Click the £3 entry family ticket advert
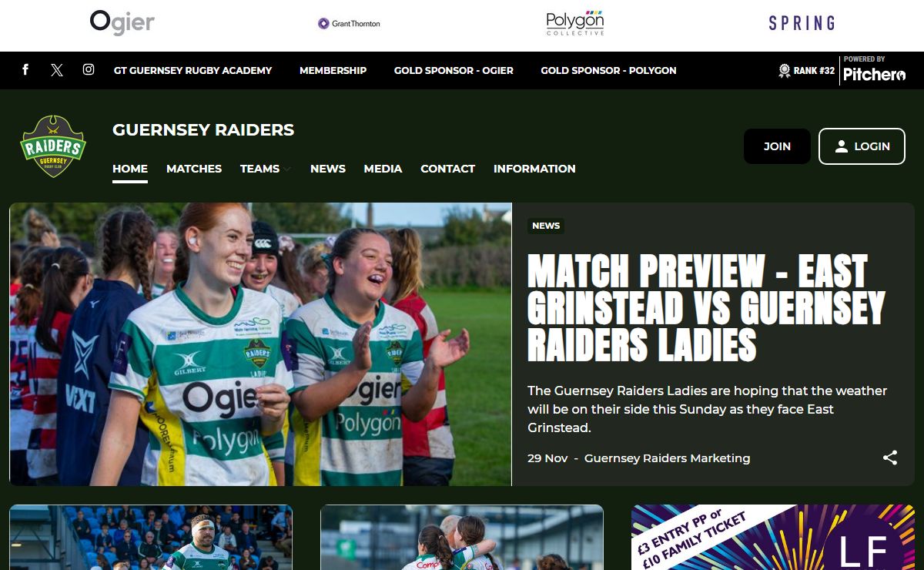This screenshot has width=924, height=570. pos(773,537)
